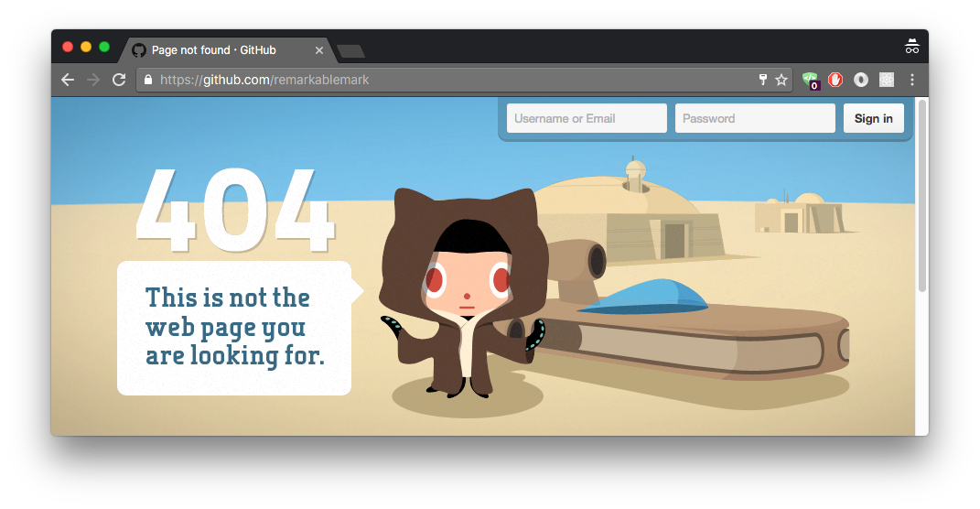Open the round gray circle extension icon

point(861,80)
